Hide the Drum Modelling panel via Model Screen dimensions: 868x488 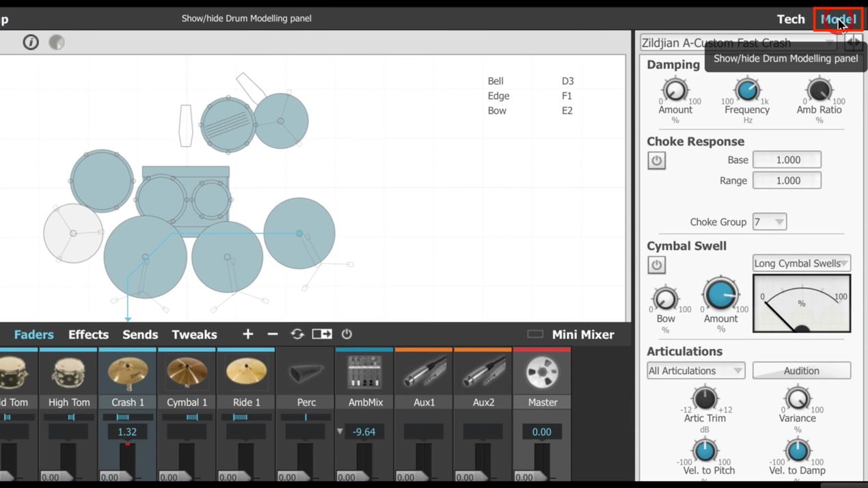838,19
